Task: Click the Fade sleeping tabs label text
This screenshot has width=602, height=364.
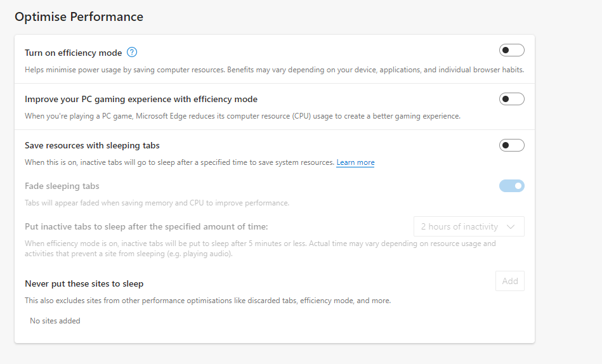Action: click(x=62, y=186)
